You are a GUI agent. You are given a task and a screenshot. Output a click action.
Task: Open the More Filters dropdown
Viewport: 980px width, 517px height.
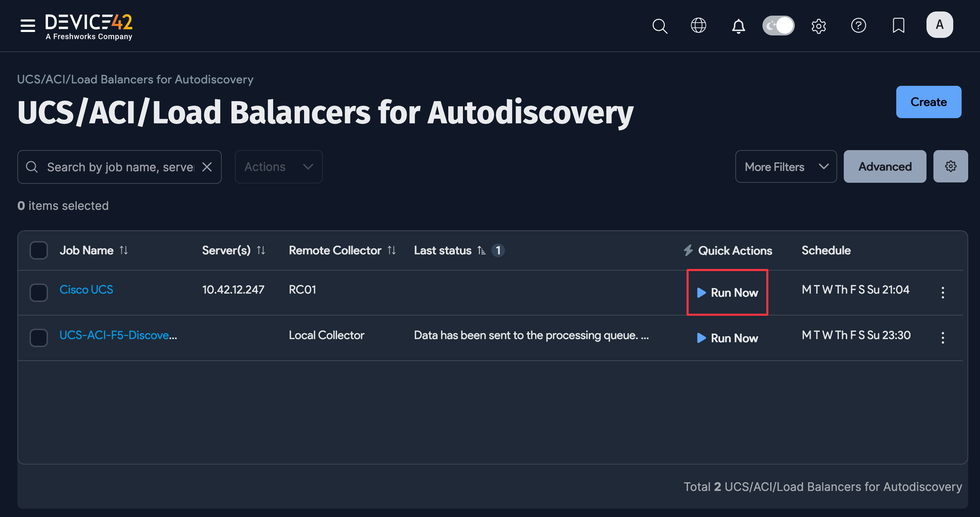pos(786,167)
